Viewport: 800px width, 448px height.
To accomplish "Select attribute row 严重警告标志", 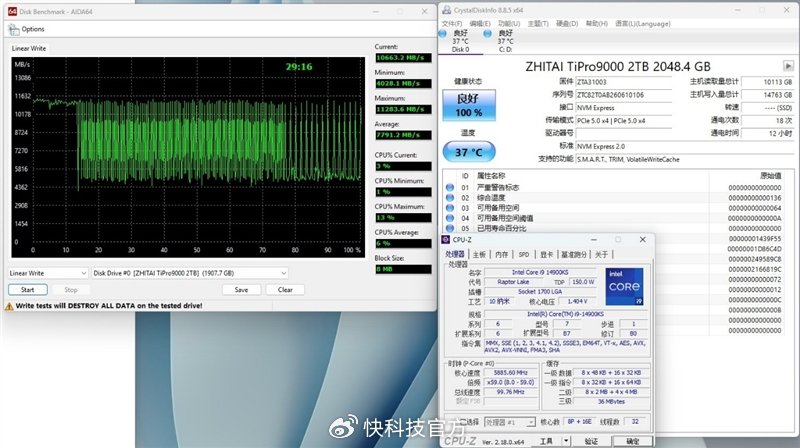I will click(x=618, y=188).
